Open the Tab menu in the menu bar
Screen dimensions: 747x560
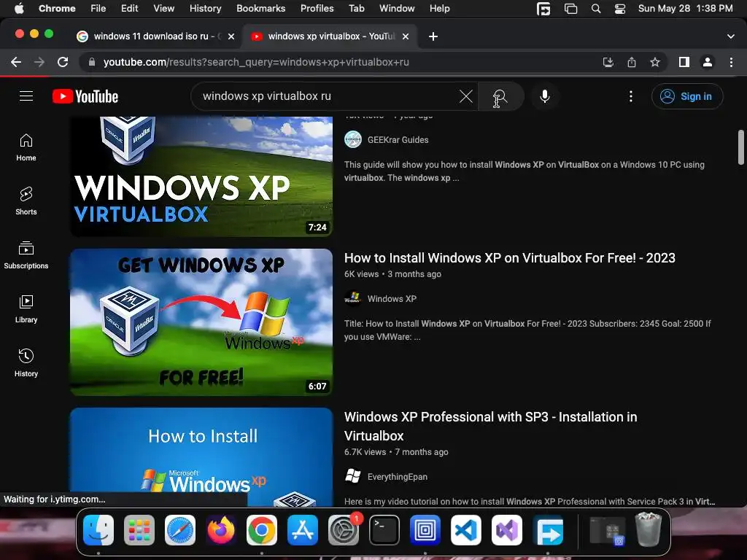(x=356, y=8)
